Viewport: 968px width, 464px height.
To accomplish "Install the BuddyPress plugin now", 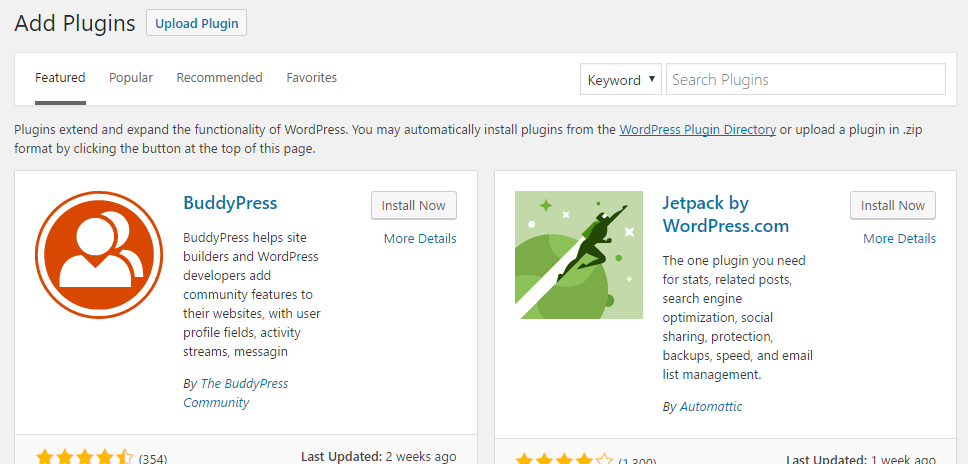I will [x=414, y=205].
